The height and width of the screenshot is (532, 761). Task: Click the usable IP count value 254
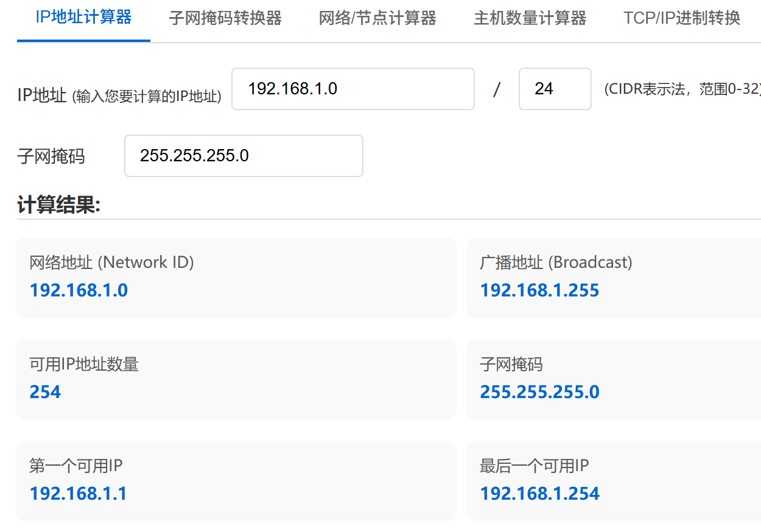click(x=45, y=391)
